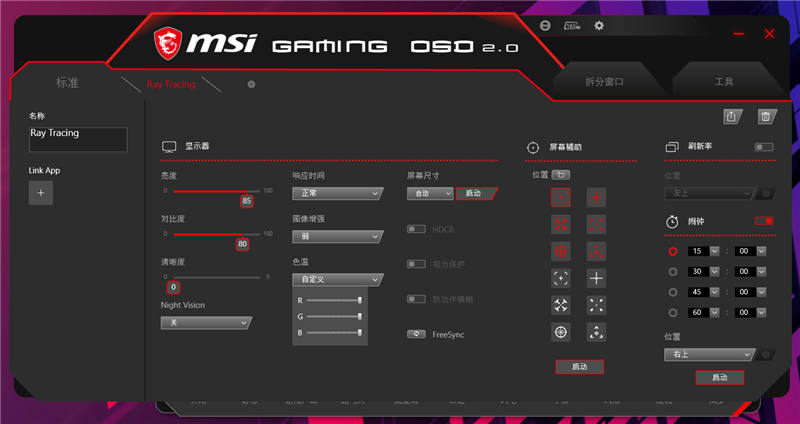
Task: Toggle the FreeSync switch
Action: (x=416, y=334)
